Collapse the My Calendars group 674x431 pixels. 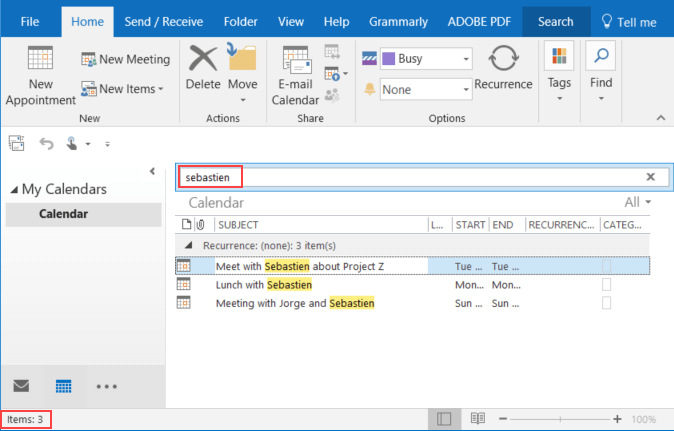(13, 190)
